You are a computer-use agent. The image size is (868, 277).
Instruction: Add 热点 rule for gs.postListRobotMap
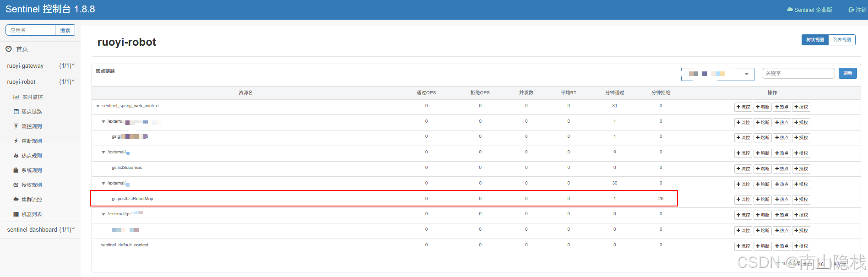point(782,200)
